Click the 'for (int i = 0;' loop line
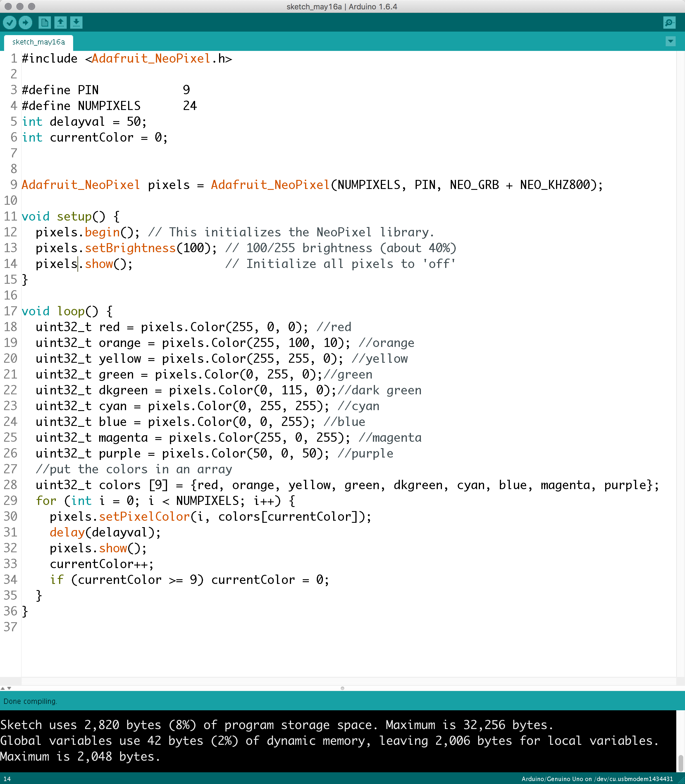685x784 pixels. tap(166, 501)
